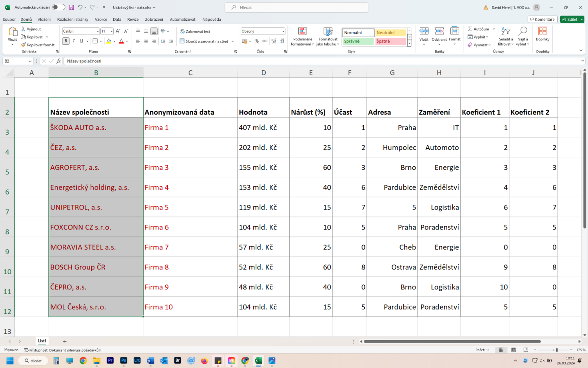
Task: Open the font size dropdown
Action: click(112, 31)
